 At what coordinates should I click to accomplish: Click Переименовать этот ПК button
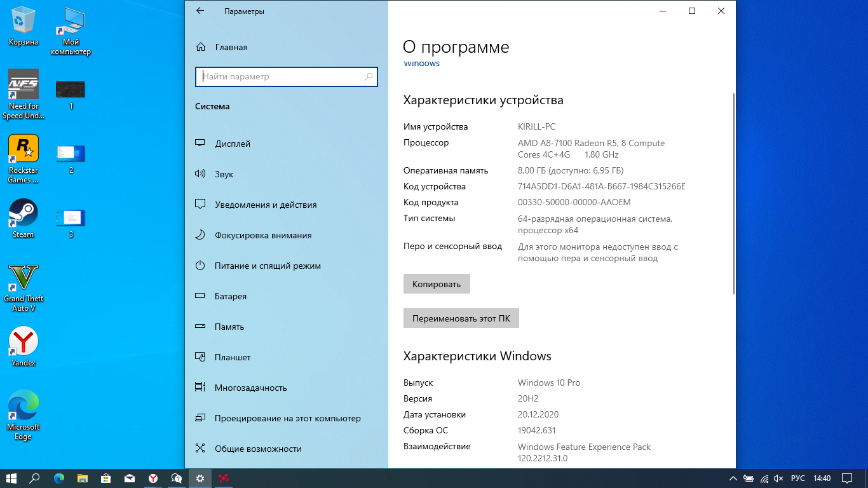pyautogui.click(x=461, y=318)
